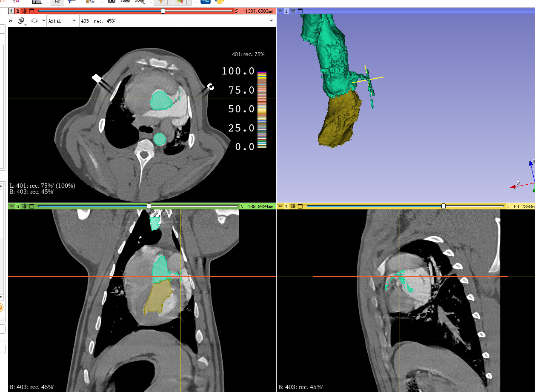Click the Green slice view pin icon
Viewport: 535px width, 392px height.
(12, 206)
